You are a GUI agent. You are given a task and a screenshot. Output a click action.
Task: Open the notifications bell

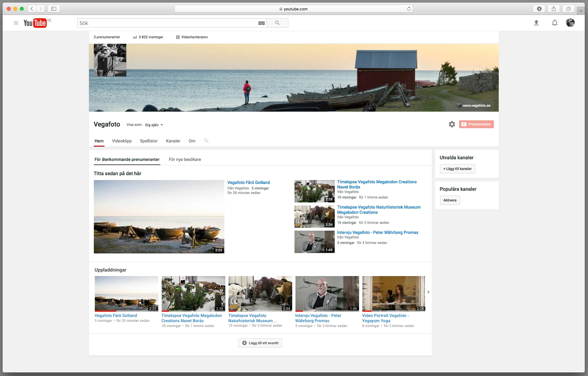click(555, 23)
